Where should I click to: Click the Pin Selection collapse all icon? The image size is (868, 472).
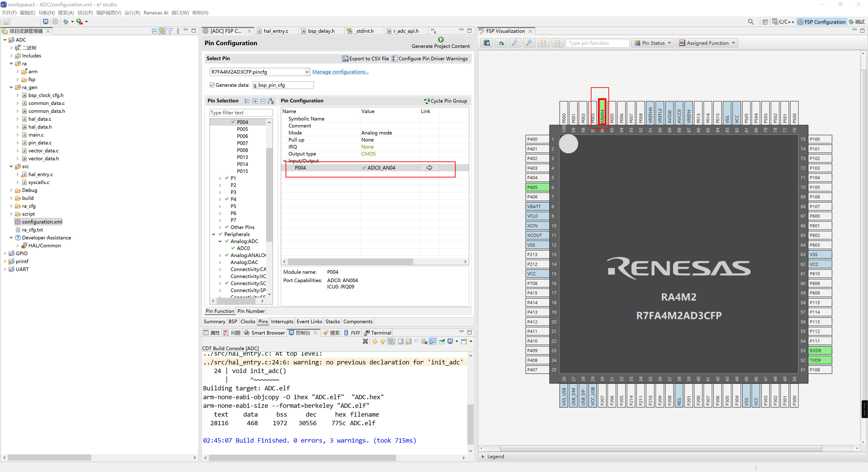263,101
